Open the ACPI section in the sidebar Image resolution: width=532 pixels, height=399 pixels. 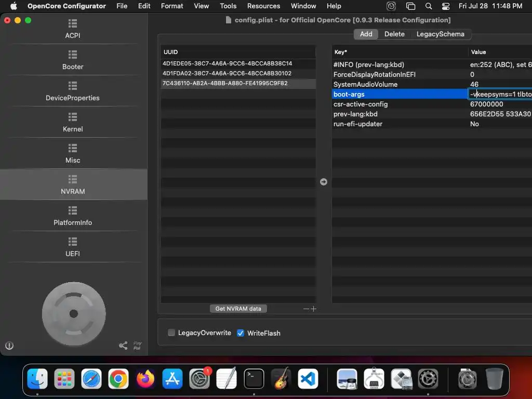(73, 29)
